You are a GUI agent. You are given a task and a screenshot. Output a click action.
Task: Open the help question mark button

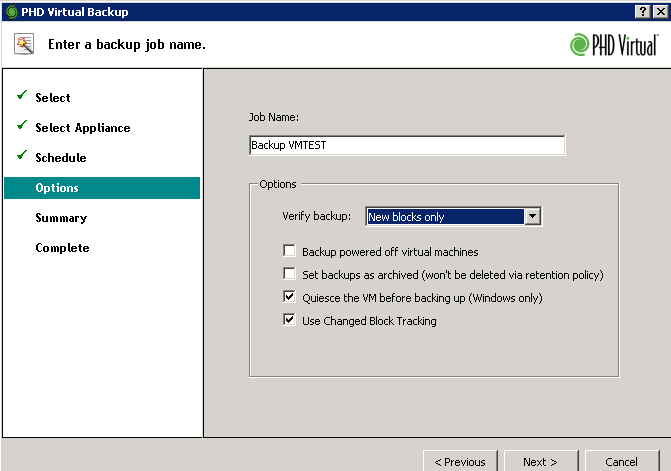(643, 12)
